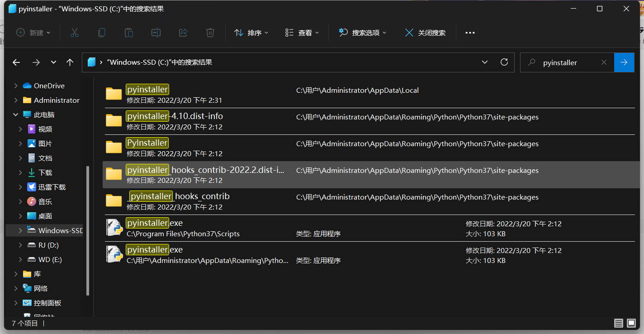Open the see-more ellipsis menu
This screenshot has height=334, width=644.
469,32
